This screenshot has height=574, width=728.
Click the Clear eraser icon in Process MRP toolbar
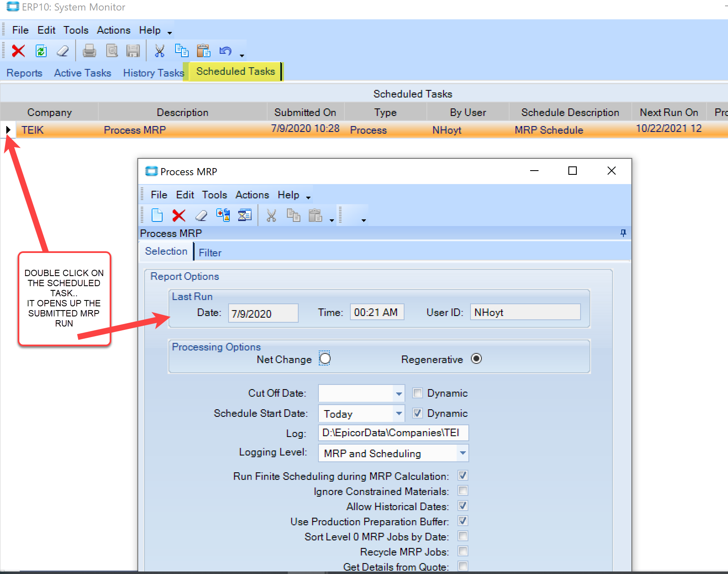click(x=201, y=215)
